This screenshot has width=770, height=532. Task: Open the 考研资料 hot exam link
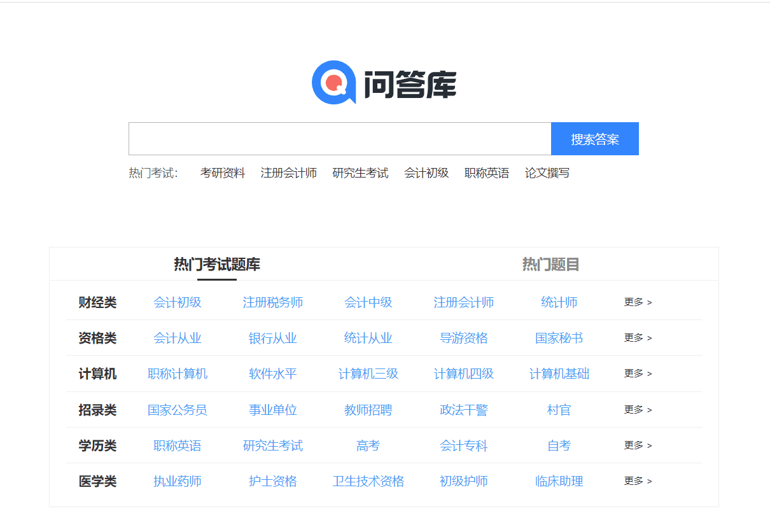[x=222, y=173]
